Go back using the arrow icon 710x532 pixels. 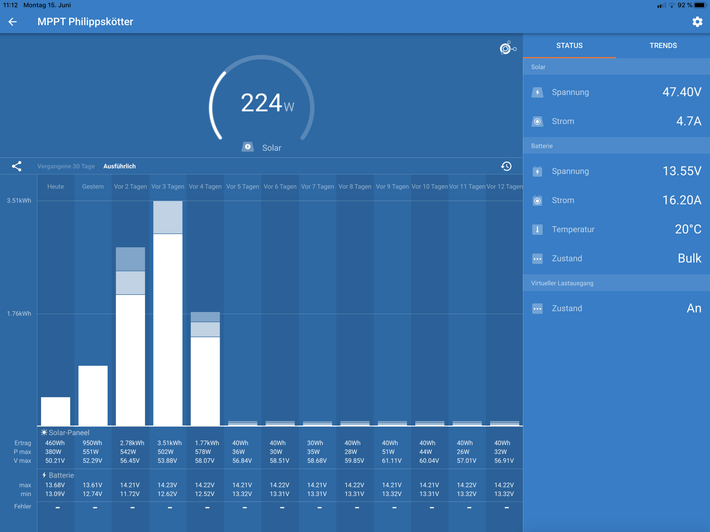pos(13,22)
